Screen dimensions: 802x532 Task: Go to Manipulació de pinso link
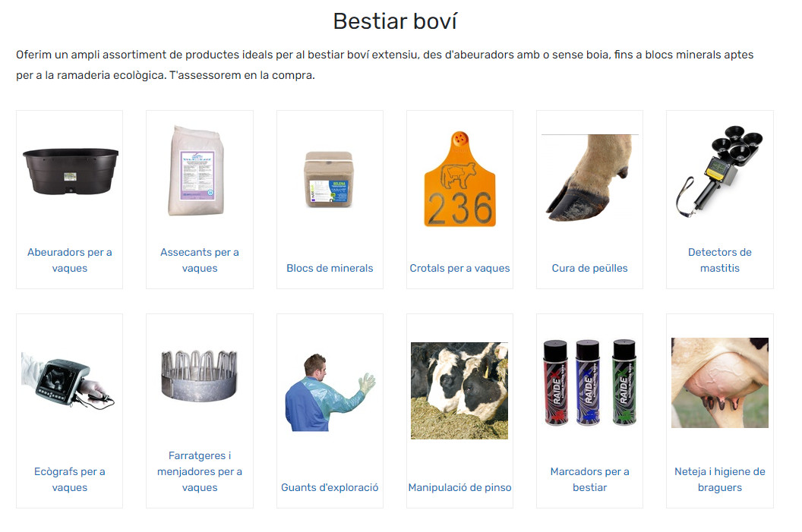(x=459, y=487)
